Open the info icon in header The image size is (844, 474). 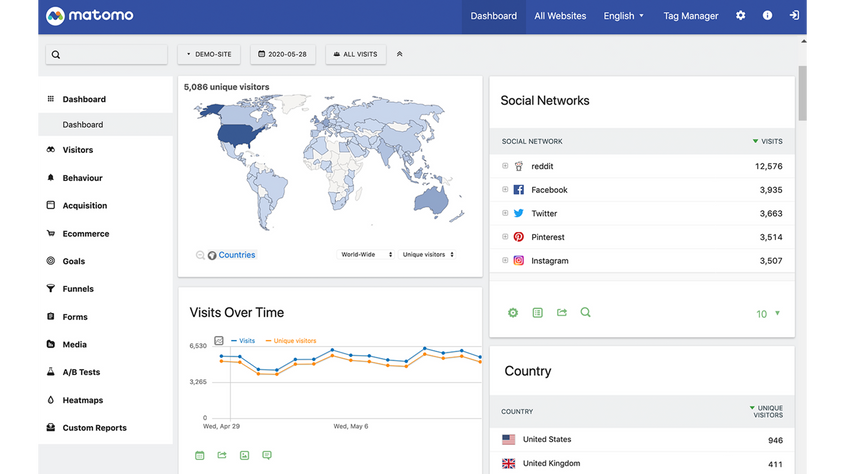768,16
